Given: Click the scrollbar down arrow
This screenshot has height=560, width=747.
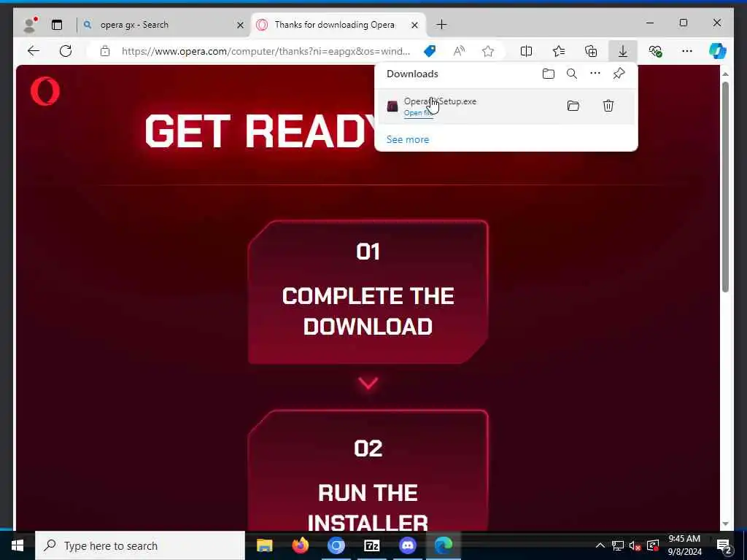Looking at the screenshot, I should point(725,524).
